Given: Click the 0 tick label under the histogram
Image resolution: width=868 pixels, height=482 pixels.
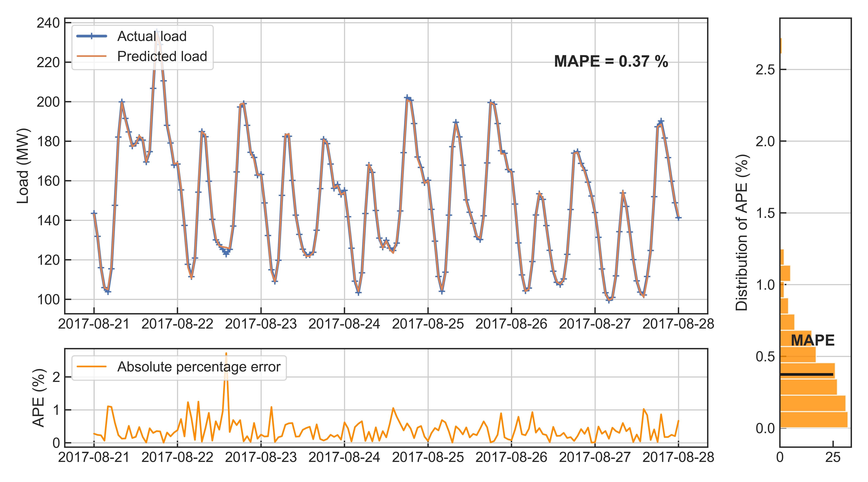Looking at the screenshot, I should pyautogui.click(x=780, y=457).
